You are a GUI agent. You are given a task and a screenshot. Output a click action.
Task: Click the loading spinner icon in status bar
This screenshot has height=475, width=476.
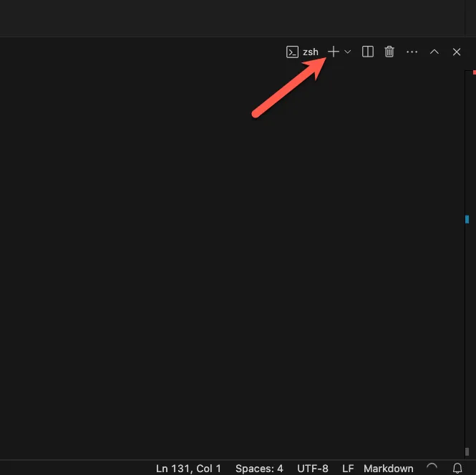coord(432,468)
